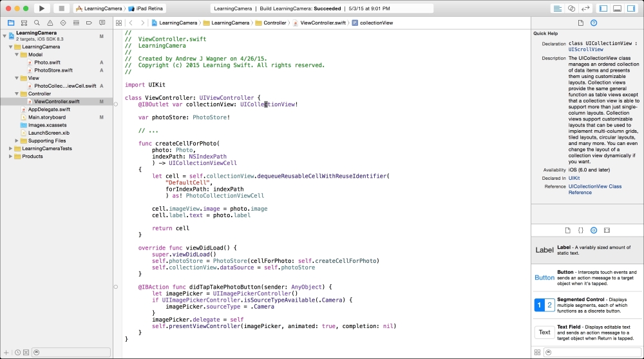Show the Test navigator
Image resolution: width=644 pixels, height=359 pixels.
[x=63, y=23]
